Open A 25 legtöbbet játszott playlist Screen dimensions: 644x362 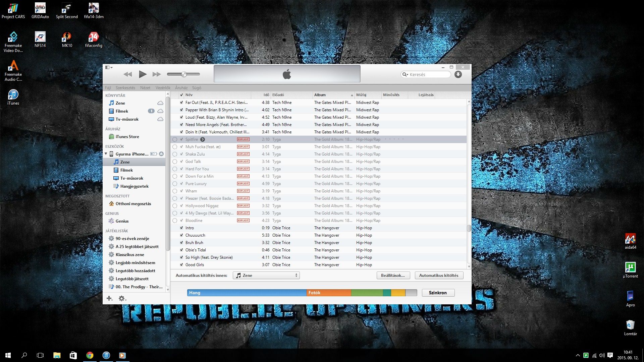[x=137, y=246]
